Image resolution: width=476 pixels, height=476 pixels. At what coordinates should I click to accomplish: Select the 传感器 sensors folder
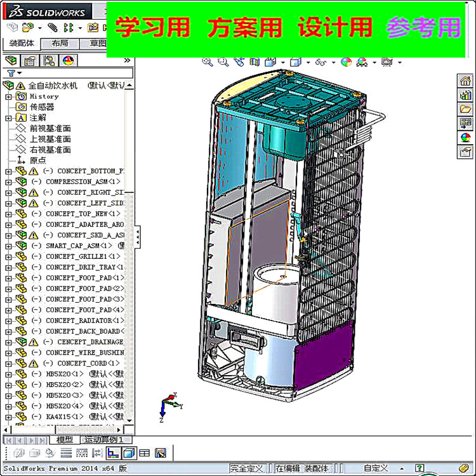(x=42, y=107)
